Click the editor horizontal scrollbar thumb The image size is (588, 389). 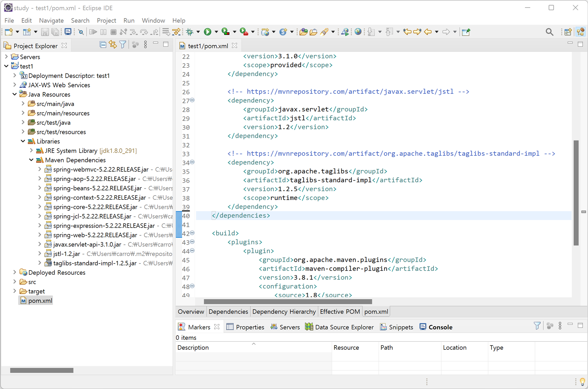click(288, 302)
